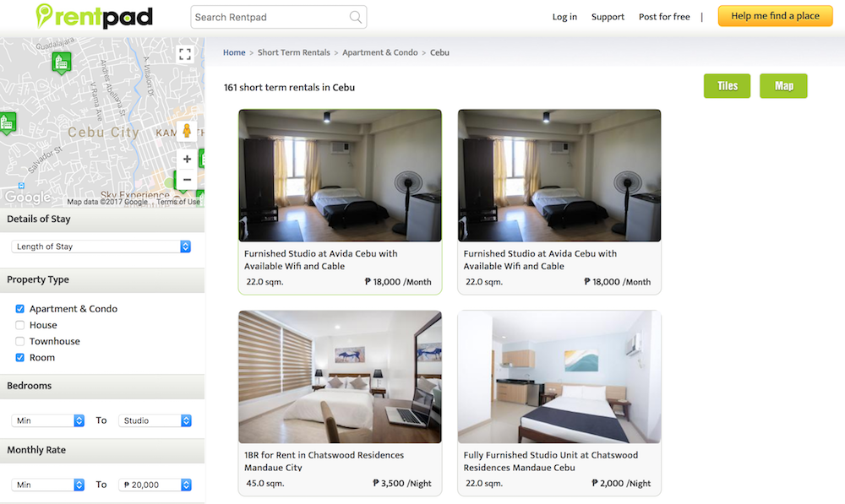Zoom out on the map
This screenshot has width=845, height=504.
click(x=187, y=179)
